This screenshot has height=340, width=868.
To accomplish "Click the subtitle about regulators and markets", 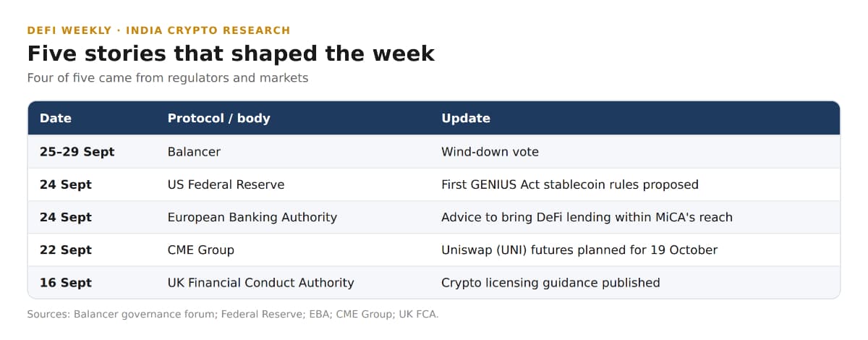I will (168, 77).
